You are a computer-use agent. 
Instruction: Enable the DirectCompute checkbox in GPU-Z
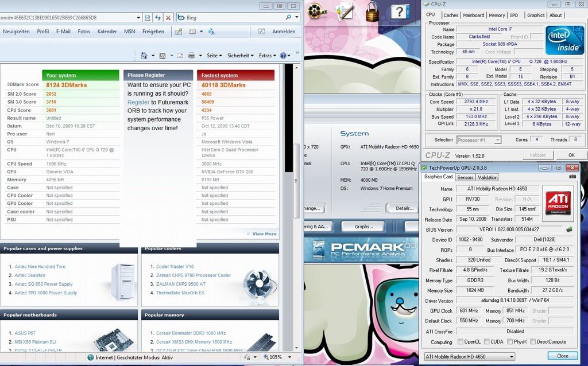tap(533, 342)
